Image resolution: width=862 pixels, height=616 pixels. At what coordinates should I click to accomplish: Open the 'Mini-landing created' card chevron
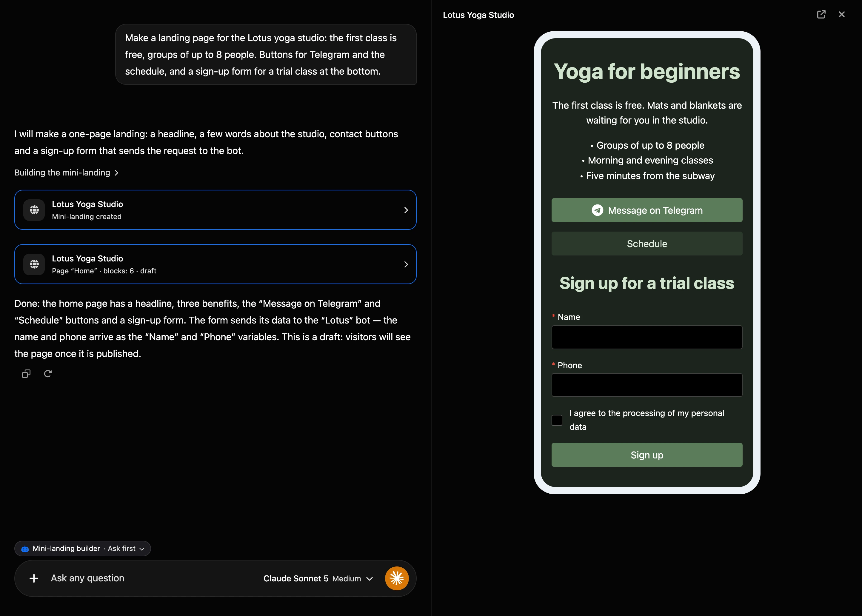pyautogui.click(x=406, y=210)
